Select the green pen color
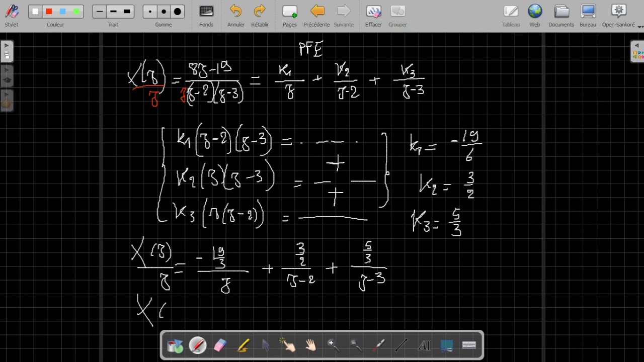Image resolution: width=644 pixels, height=362 pixels. pos(76,12)
